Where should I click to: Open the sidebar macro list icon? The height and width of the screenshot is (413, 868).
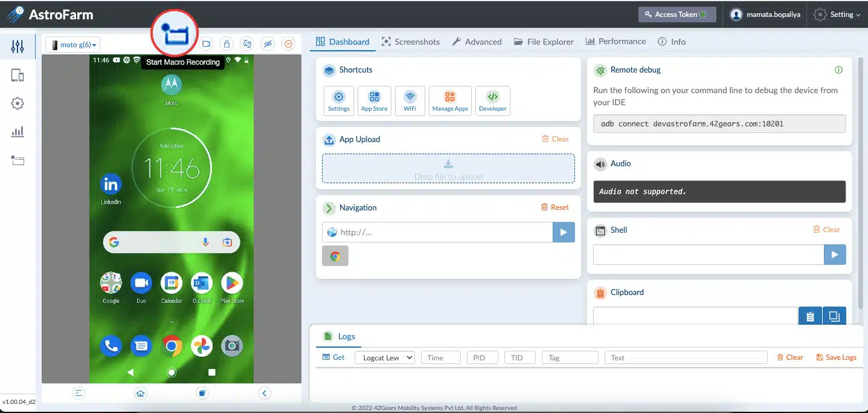click(18, 160)
